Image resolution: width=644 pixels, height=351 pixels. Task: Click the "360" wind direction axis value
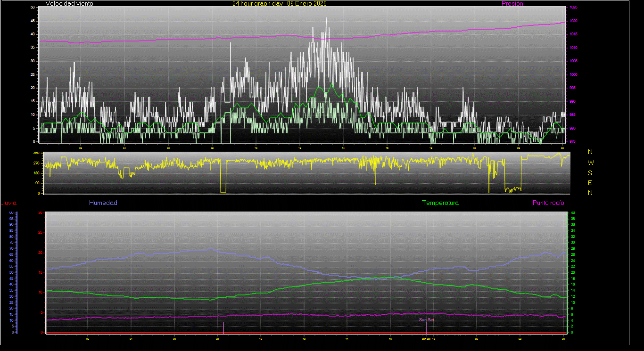(x=36, y=153)
